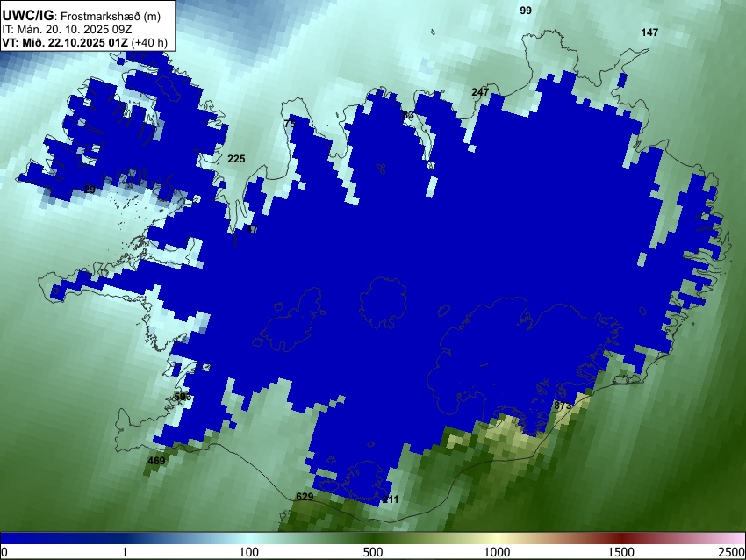Click the value 469 off the southwest coast
Viewport: 746px width, 560px height.
(x=156, y=461)
